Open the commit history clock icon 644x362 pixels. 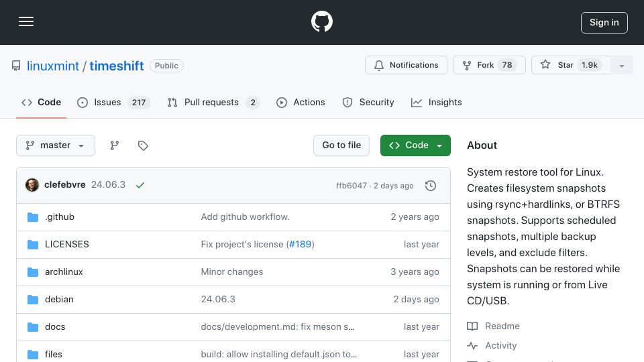coord(431,186)
